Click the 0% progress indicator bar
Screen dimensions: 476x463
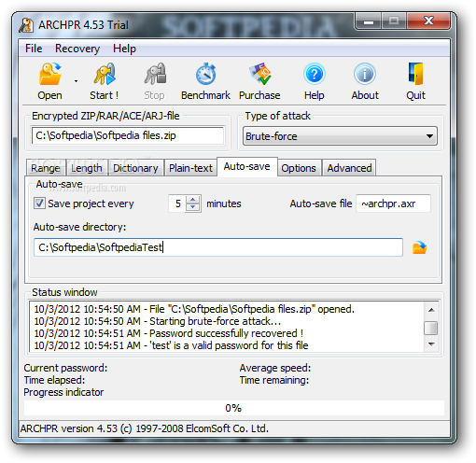coord(234,408)
